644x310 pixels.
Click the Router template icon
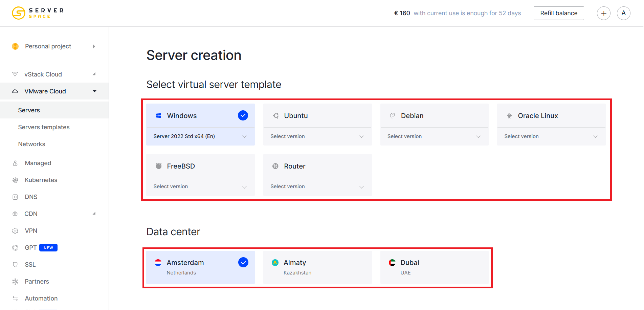275,166
